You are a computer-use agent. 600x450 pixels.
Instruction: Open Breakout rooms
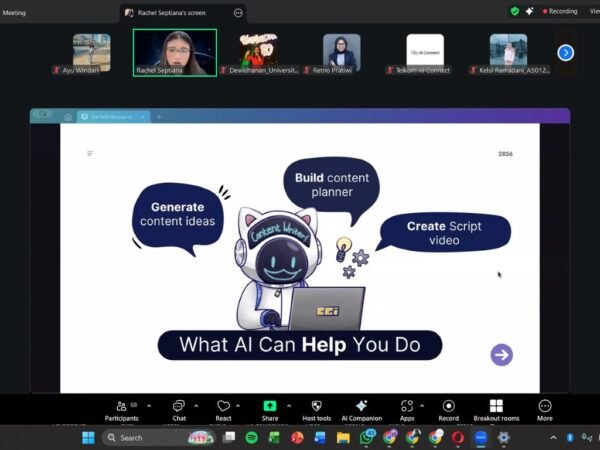click(x=496, y=411)
